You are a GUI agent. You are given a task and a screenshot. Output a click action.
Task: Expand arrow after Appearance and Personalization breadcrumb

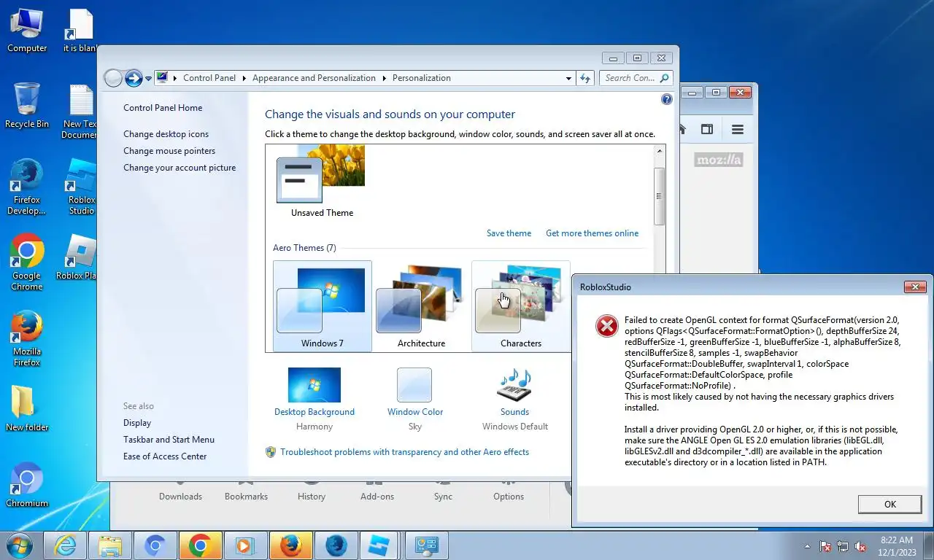point(385,78)
